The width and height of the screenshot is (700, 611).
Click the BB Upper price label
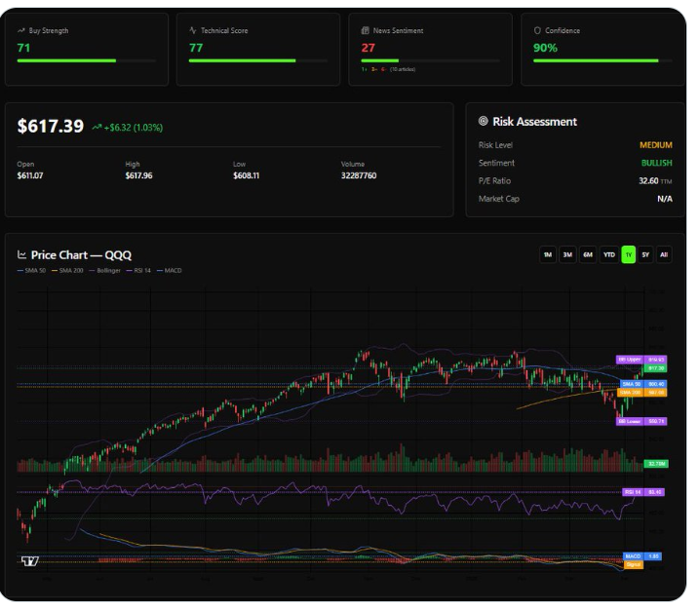pos(629,360)
